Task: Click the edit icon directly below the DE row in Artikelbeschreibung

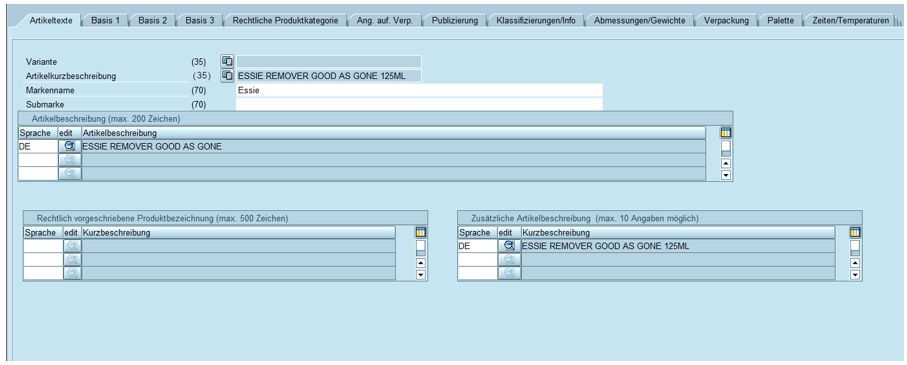Action: pos(70,160)
